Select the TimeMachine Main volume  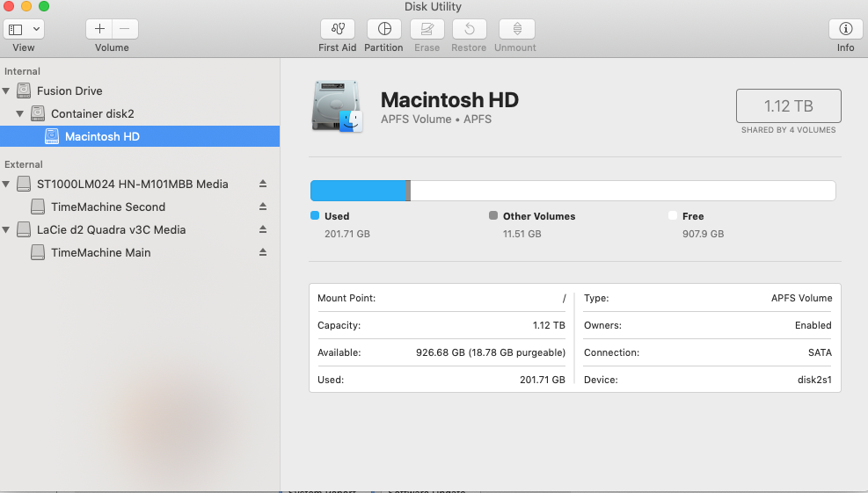pos(101,252)
